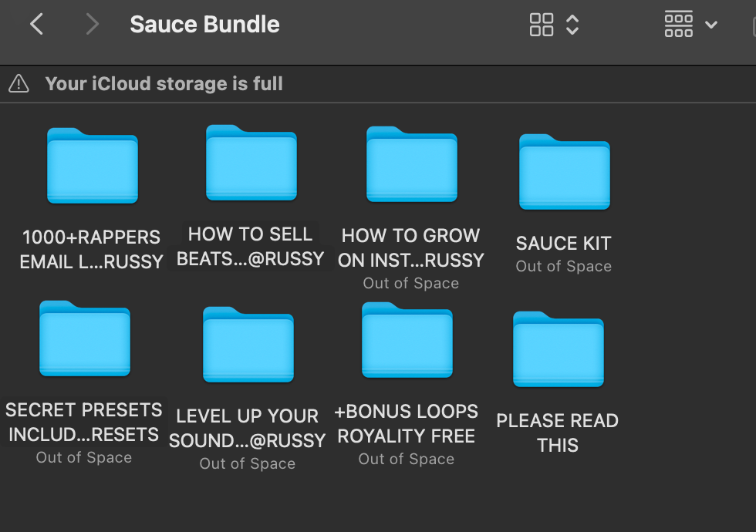Screen dimensions: 756x532
Task: Open the view mode up-down chevron
Action: click(572, 25)
